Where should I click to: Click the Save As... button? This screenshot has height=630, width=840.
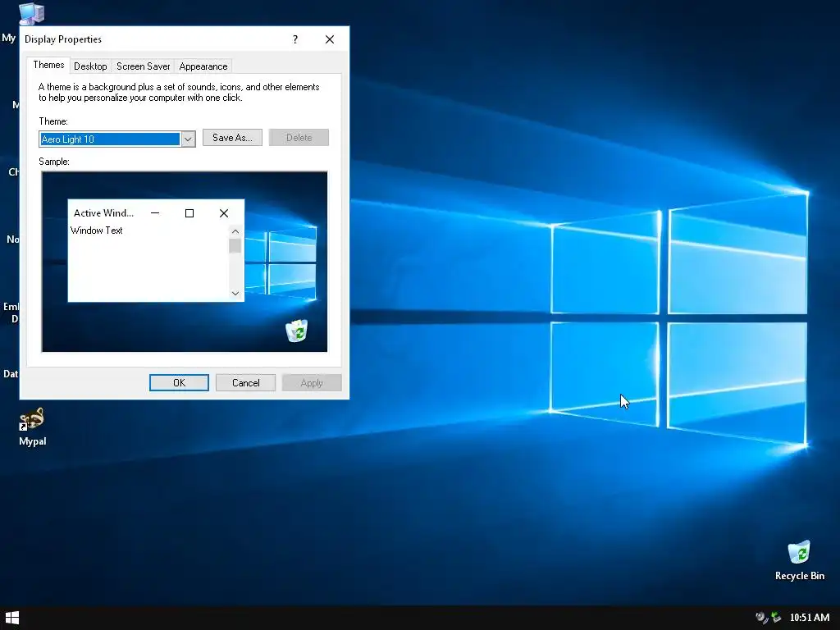(232, 138)
